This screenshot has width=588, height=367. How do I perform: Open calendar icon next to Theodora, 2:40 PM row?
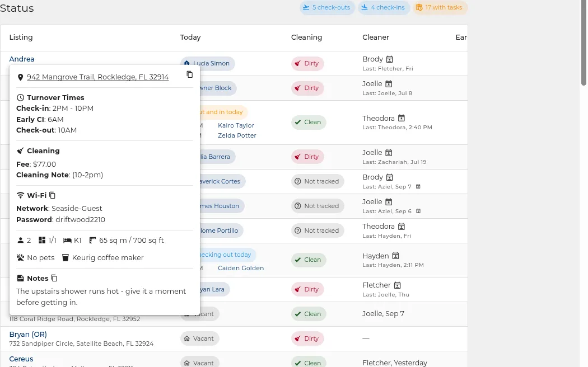(402, 119)
